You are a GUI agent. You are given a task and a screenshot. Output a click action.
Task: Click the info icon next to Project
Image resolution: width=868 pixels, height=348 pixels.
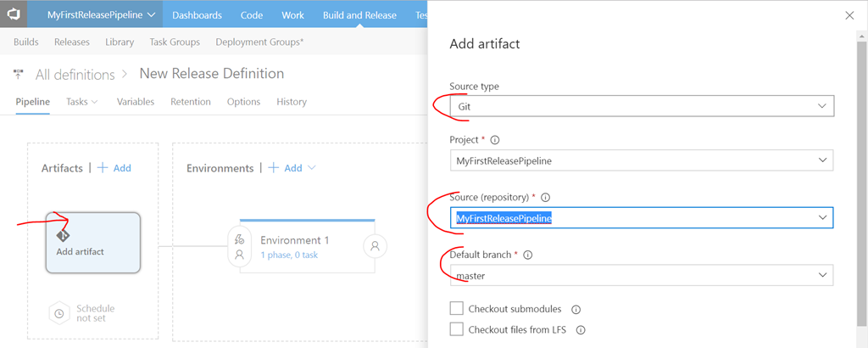click(x=495, y=140)
